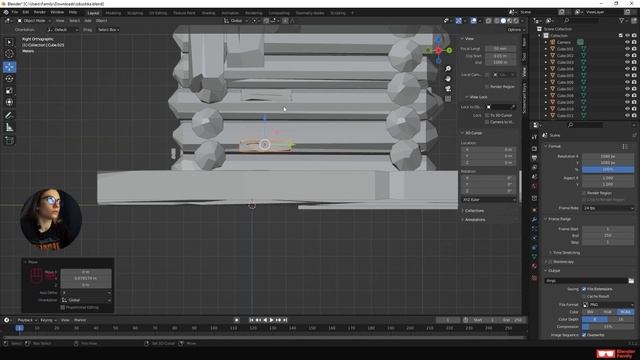Collapse the Format panel
Screen dimensions: 640x360
[553, 146]
